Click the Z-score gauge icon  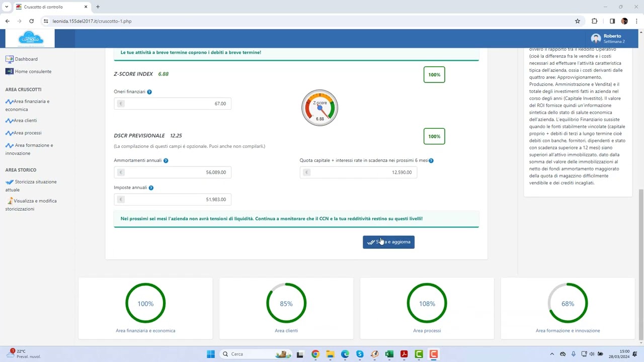pyautogui.click(x=319, y=108)
